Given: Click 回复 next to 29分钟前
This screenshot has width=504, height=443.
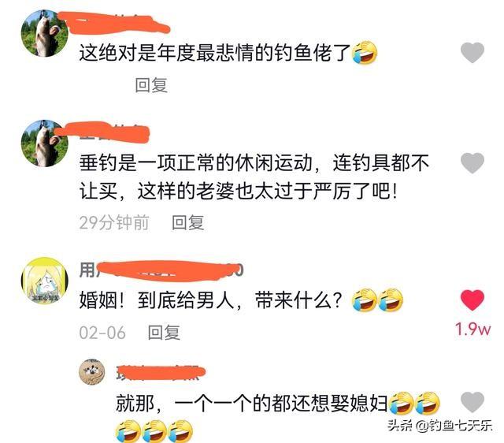Looking at the screenshot, I should pos(188,222).
